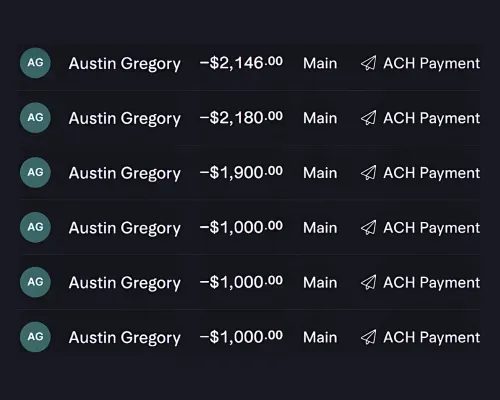Click the Main account label in the $1,900.00 row
500x400 pixels.
tap(320, 173)
